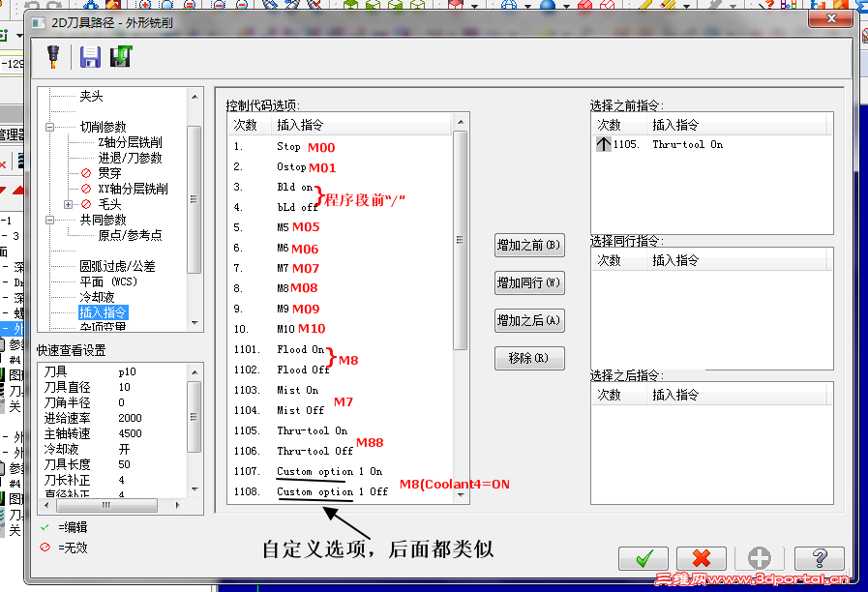Image resolution: width=868 pixels, height=592 pixels.
Task: Select row 1106 Thru-tool Off
Action: tap(340, 451)
